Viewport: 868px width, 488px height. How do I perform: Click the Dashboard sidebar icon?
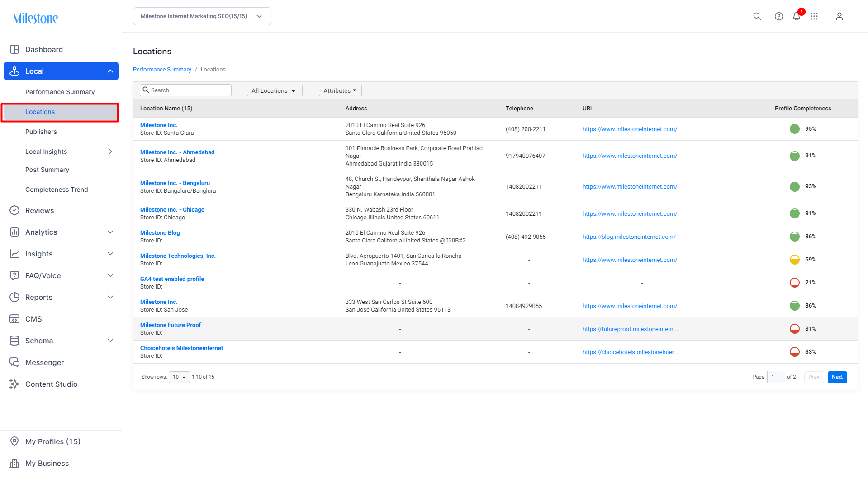click(14, 49)
